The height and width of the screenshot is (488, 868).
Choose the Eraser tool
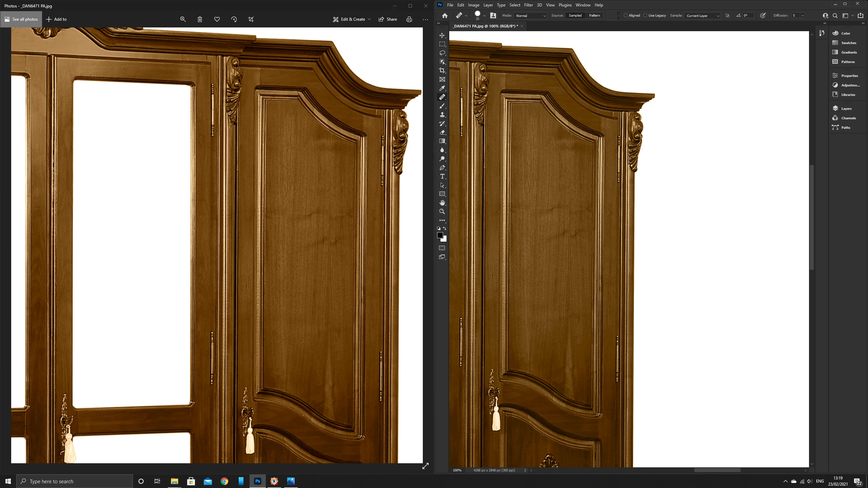442,133
